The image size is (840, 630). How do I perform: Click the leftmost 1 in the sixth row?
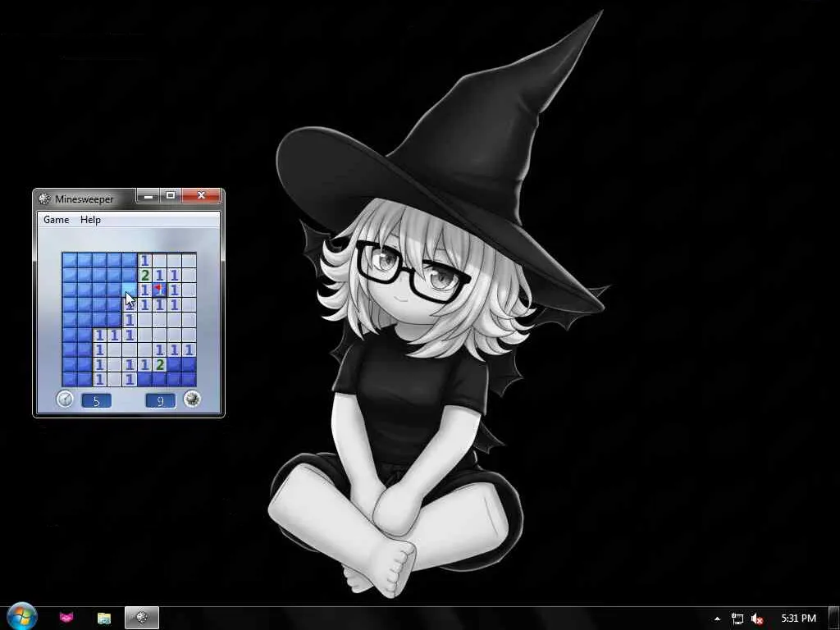(99, 335)
